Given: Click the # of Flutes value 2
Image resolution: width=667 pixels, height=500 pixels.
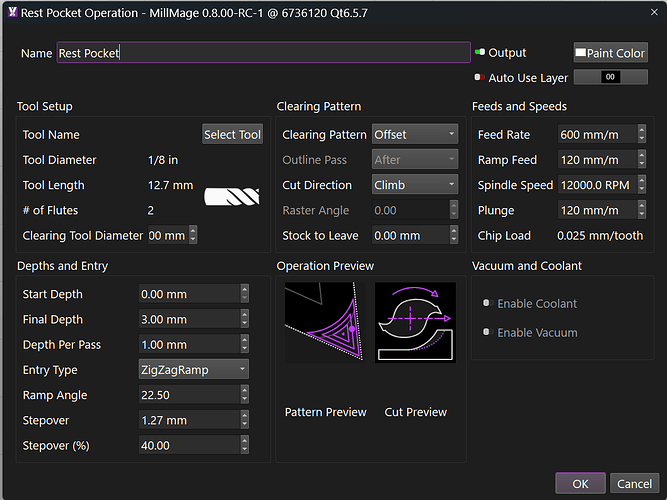Looking at the screenshot, I should tap(151, 210).
